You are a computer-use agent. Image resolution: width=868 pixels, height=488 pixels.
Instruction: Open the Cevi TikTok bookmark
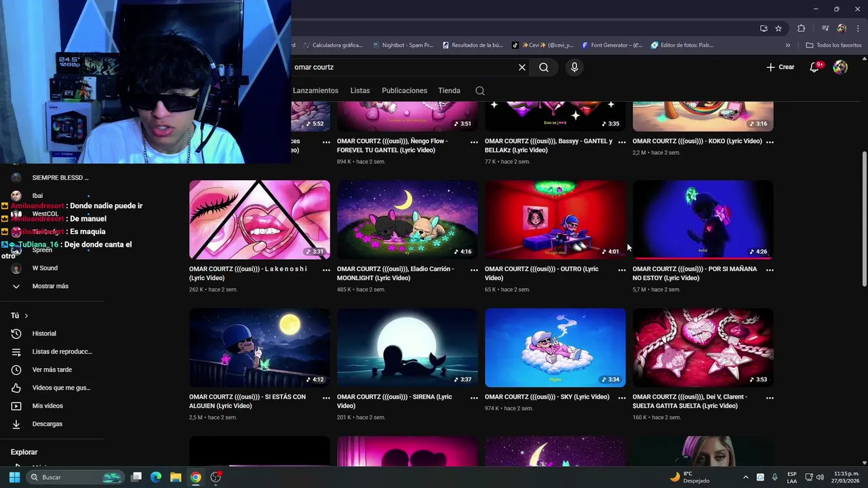point(542,45)
